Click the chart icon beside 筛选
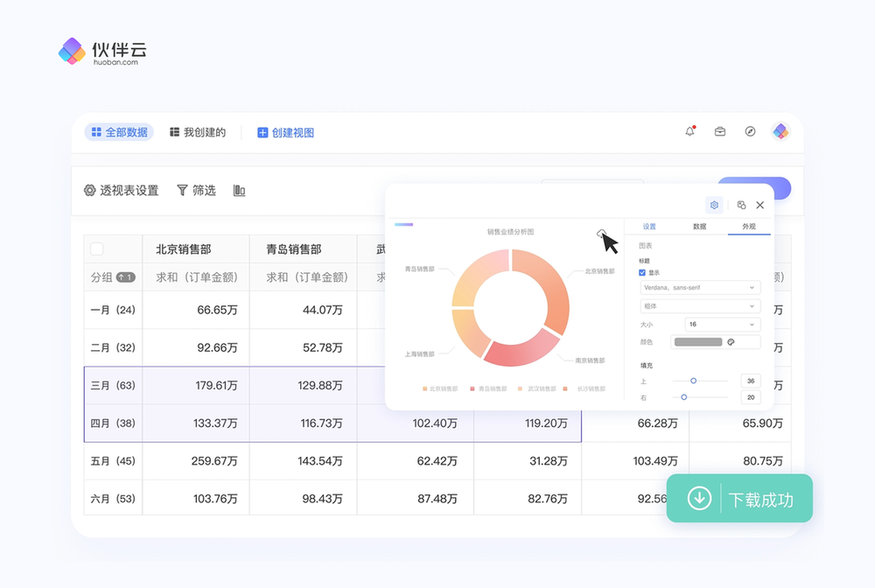875x588 pixels. tap(240, 191)
